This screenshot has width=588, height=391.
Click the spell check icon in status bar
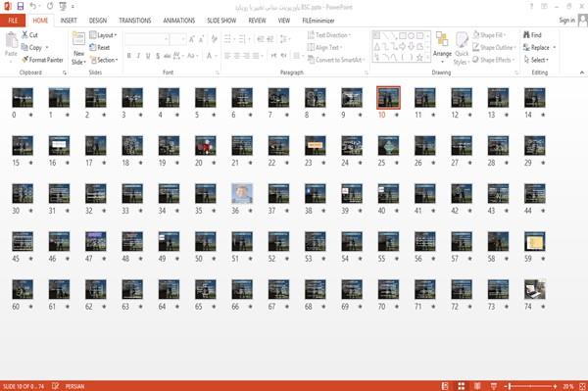[x=55, y=386]
